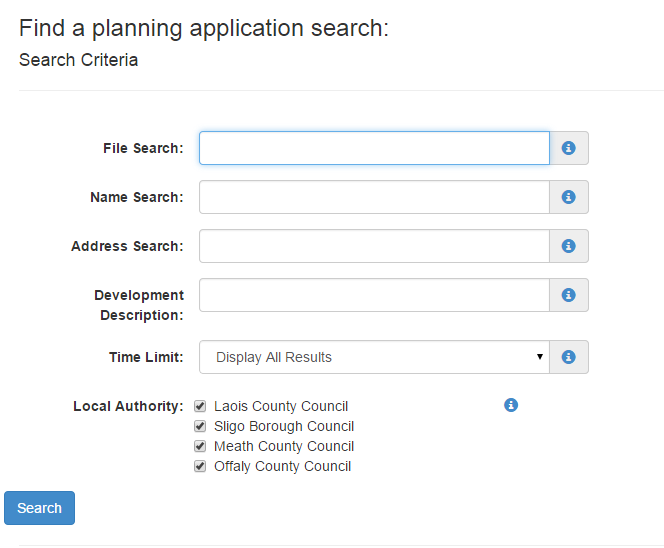Select the Address Search text box
This screenshot has height=548, width=664.
[x=374, y=246]
